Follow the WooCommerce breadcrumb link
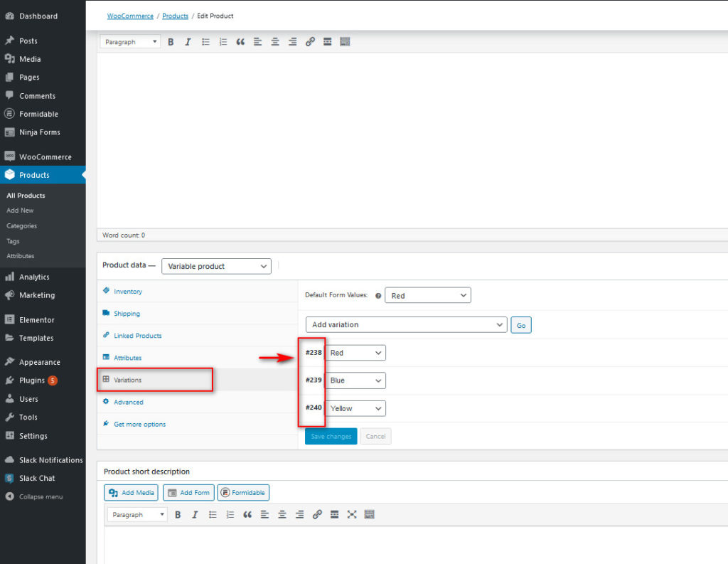This screenshot has height=564, width=728. (130, 16)
